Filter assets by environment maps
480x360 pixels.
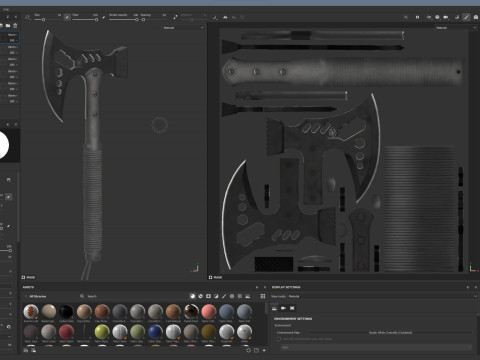pos(248,296)
